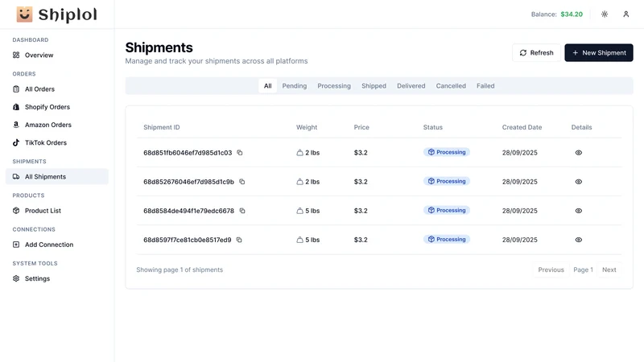The width and height of the screenshot is (644, 362).
Task: Switch to the Failed tab
Action: 485,86
